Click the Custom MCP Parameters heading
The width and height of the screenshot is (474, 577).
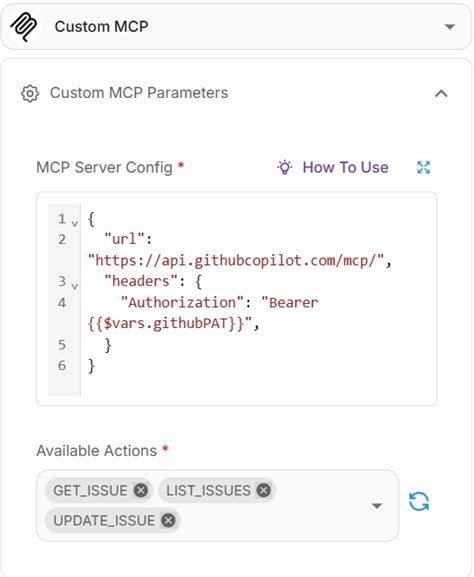click(x=139, y=93)
